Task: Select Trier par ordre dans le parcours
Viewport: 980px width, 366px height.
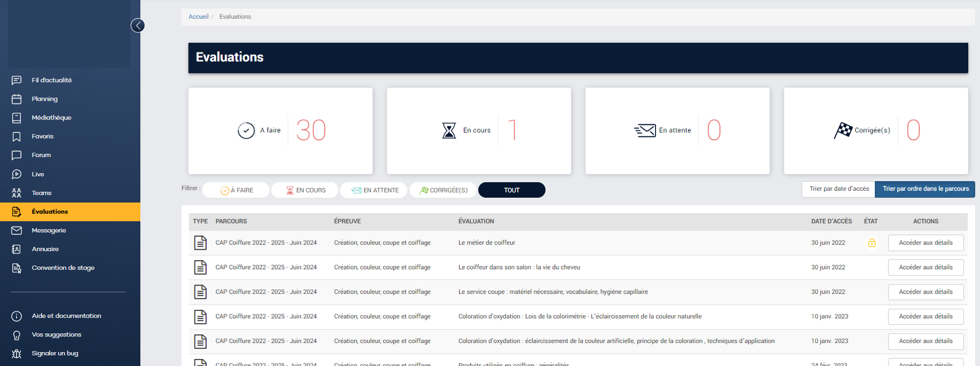Action: pos(925,189)
